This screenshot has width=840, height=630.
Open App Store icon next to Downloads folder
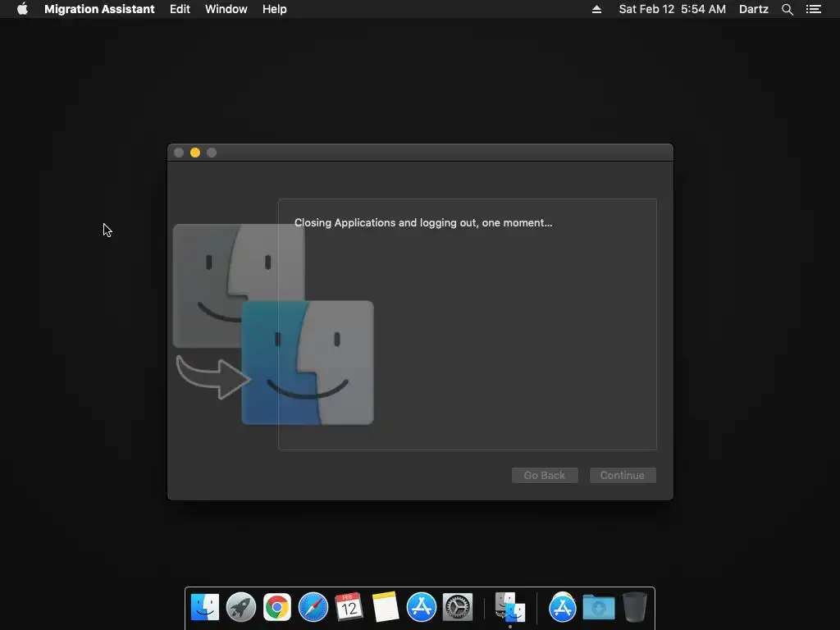562,607
